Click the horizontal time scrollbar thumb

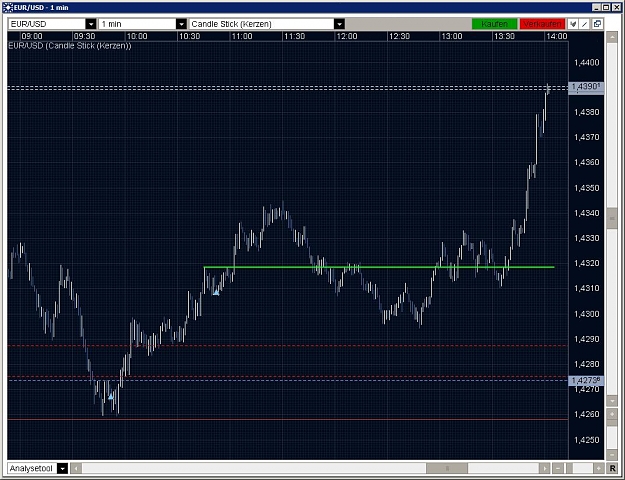pos(447,468)
